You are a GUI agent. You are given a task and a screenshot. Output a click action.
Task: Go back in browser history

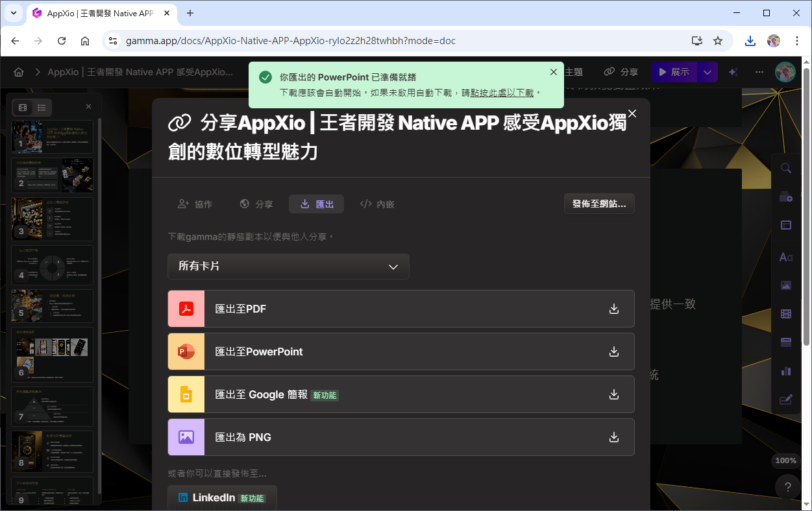15,41
